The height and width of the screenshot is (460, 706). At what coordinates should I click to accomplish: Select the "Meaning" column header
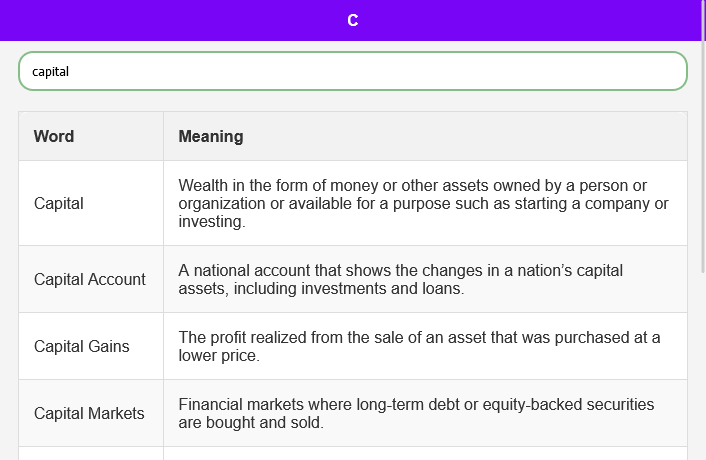coord(211,136)
